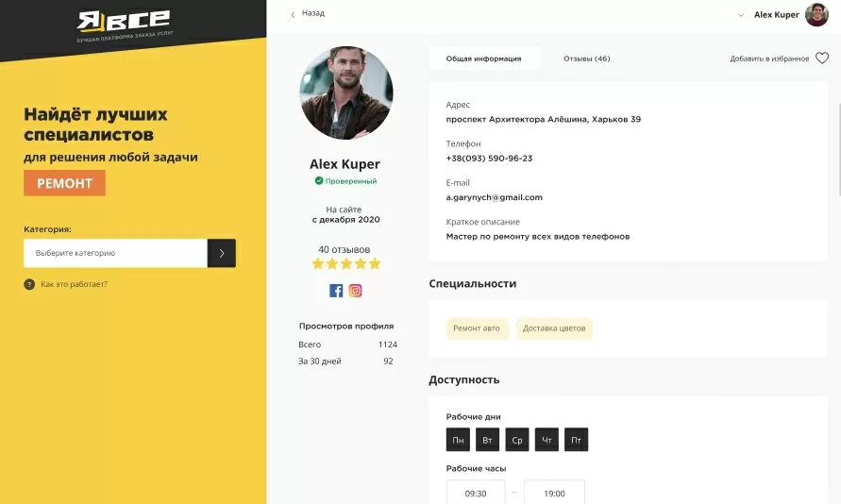Click Alex Kuper's large profile photo
The width and height of the screenshot is (841, 504).
point(346,92)
